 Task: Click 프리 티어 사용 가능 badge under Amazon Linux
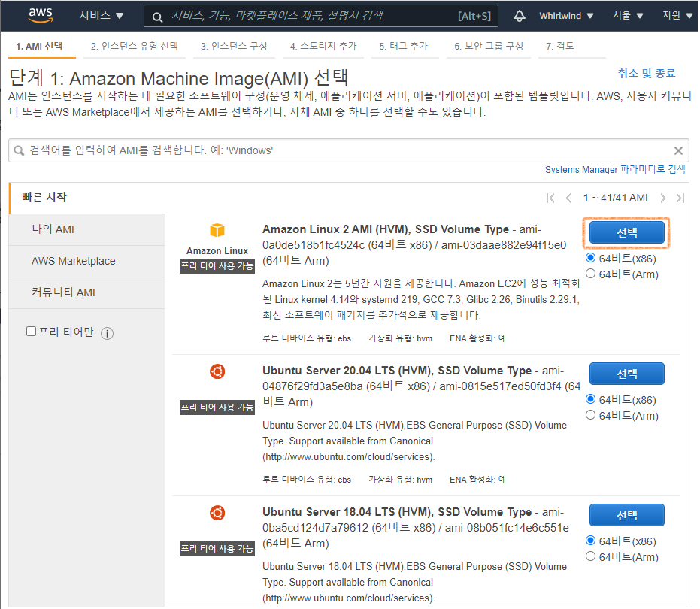coord(217,266)
